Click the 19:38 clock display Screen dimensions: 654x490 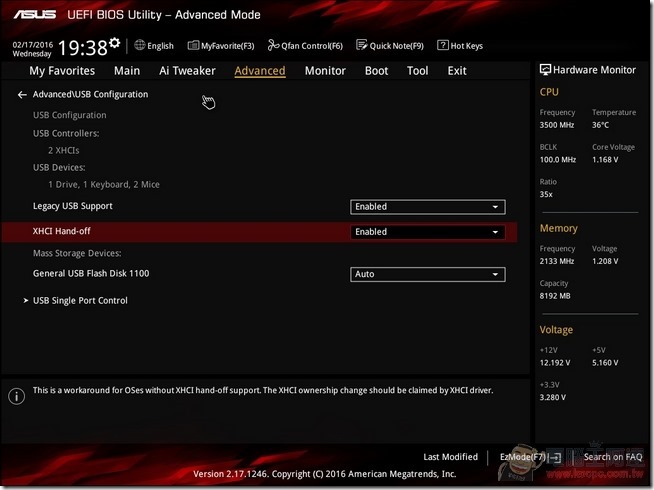(x=83, y=48)
